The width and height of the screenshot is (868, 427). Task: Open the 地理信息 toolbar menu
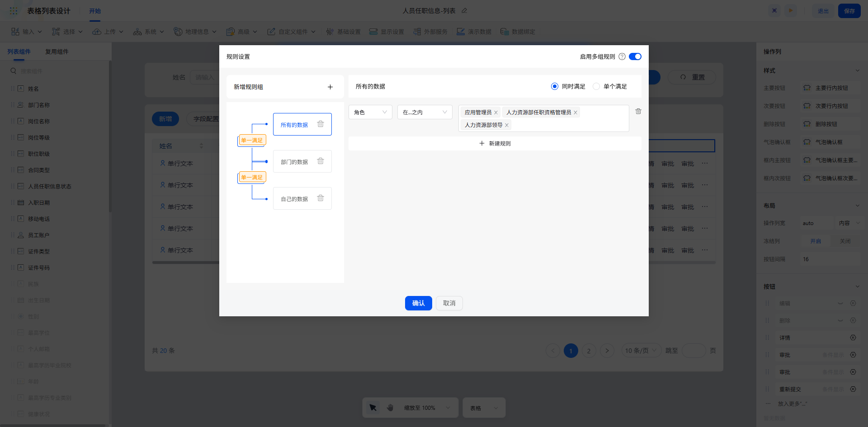click(195, 32)
